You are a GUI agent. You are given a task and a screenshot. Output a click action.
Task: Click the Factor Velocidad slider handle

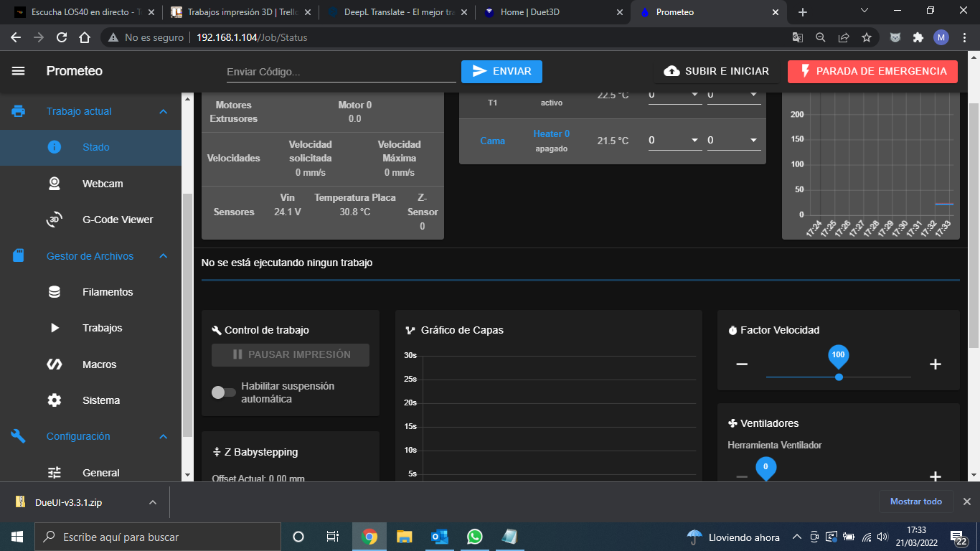[x=838, y=377]
